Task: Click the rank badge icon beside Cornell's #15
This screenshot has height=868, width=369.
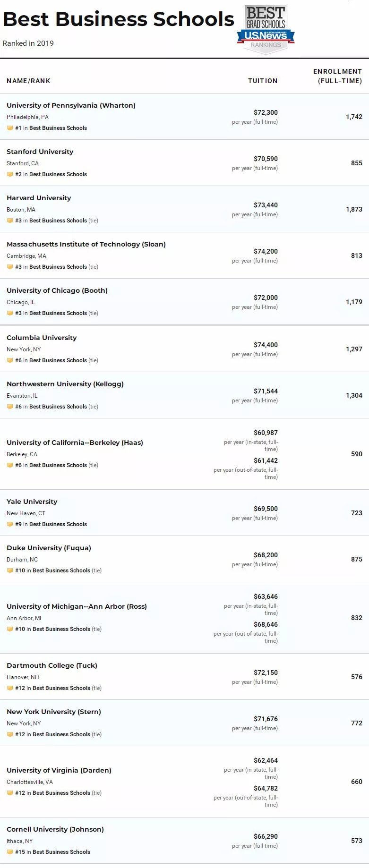Action: [x=10, y=852]
